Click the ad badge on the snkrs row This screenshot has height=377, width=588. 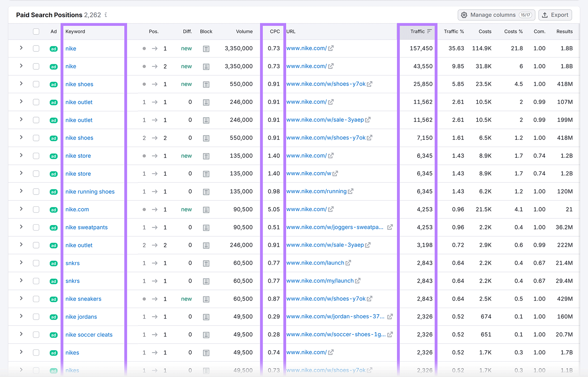tap(54, 263)
